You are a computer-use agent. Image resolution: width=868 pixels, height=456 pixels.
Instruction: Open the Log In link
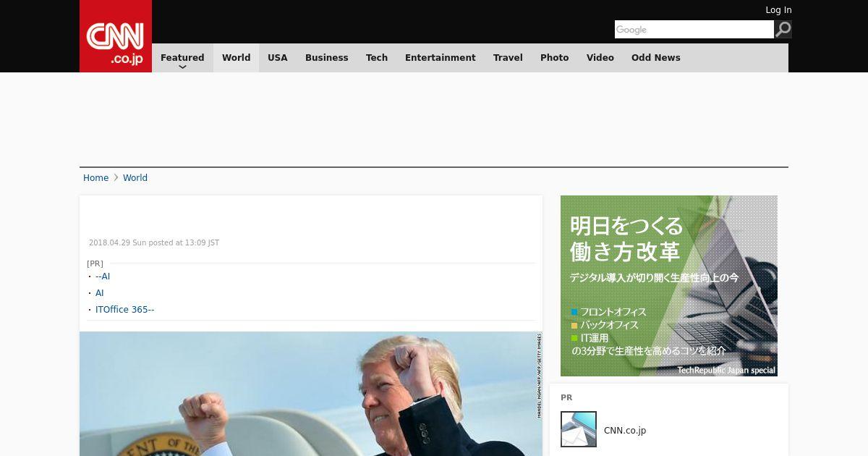tap(778, 10)
